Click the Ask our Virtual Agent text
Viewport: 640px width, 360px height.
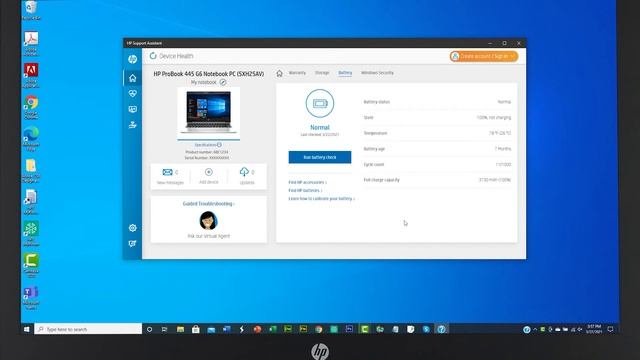coord(209,236)
